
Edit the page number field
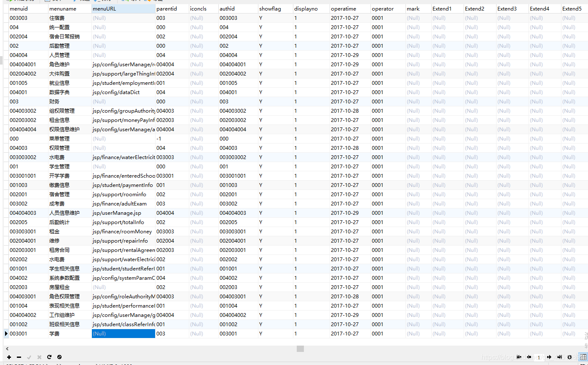click(x=539, y=357)
